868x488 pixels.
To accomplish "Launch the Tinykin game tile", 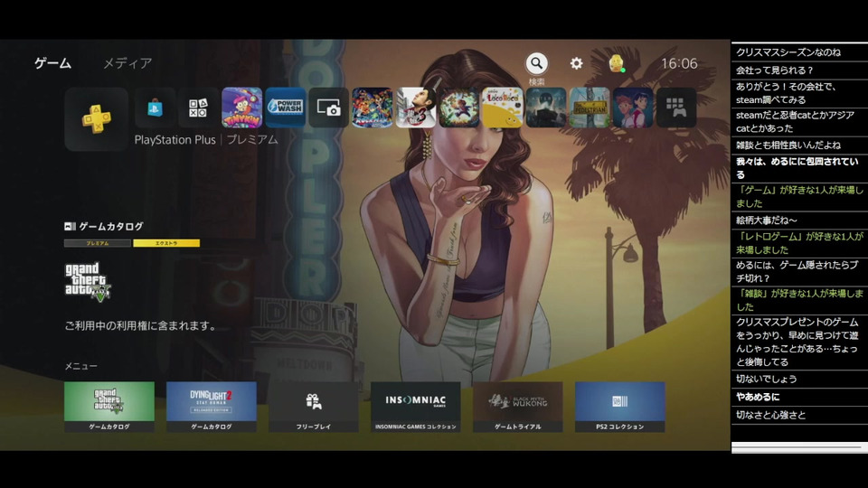I will tap(242, 108).
